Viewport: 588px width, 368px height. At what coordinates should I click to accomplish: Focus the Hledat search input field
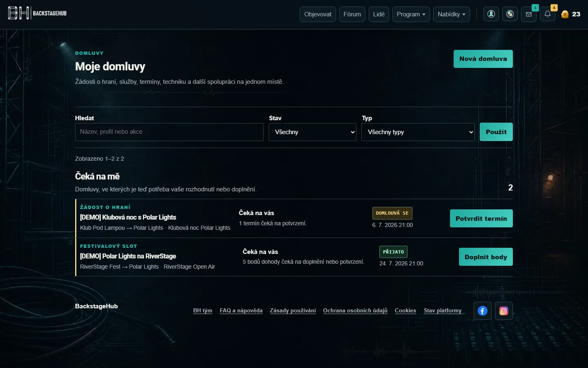(x=169, y=132)
